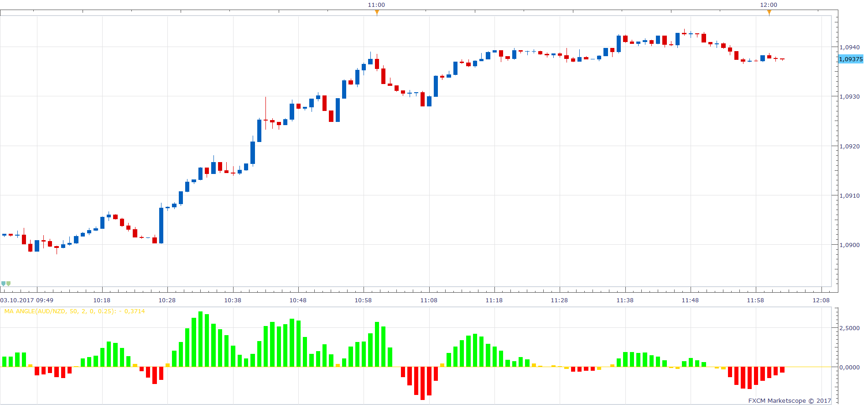Viewport: 868px width, 405px height.
Task: Click the 1,0930 price axis label
Action: [849, 96]
